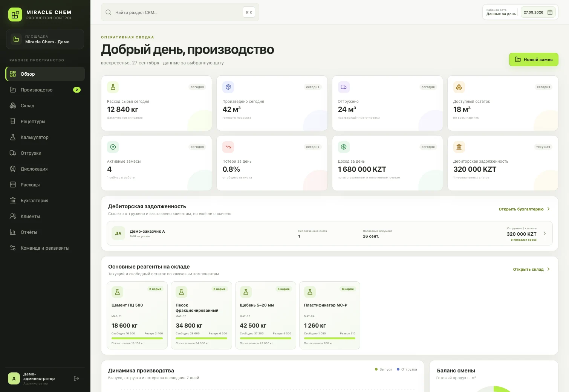Click В норме badge on Щебень card
The image size is (569, 392).
pos(283,289)
